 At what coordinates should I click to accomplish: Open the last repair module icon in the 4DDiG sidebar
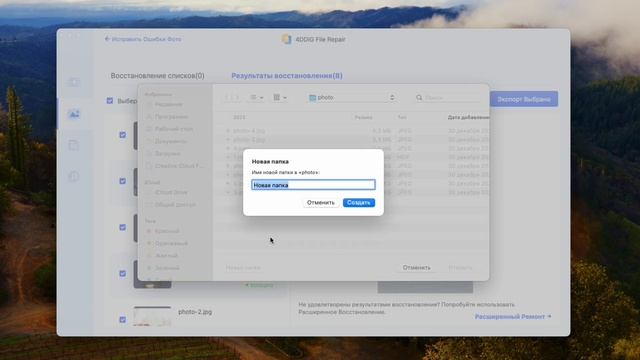(x=74, y=176)
